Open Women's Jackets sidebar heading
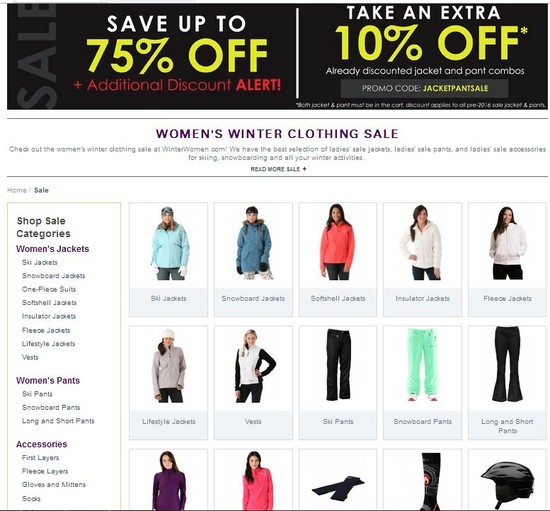Screen dimensions: 550x511 pos(53,249)
